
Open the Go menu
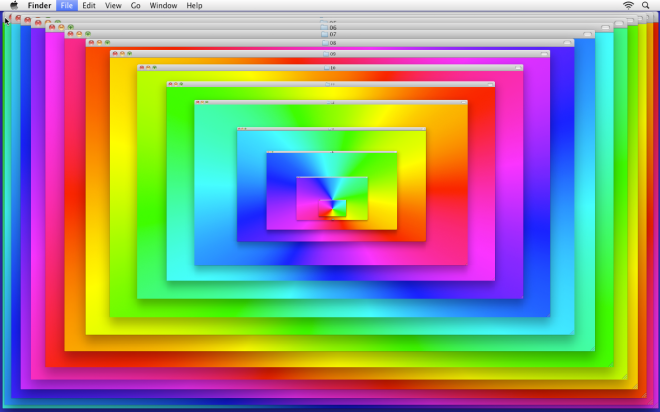(135, 6)
